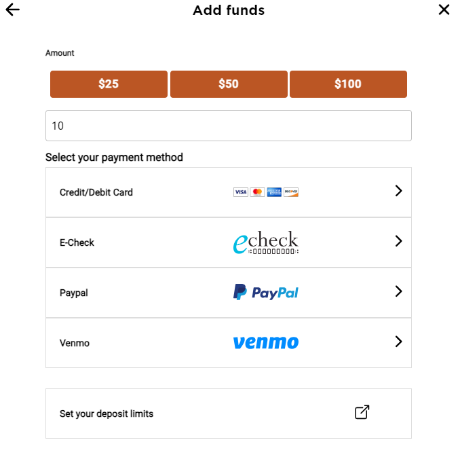Viewport: 460px width, 476px height.
Task: Choose the $50 preset amount
Action: tap(229, 84)
